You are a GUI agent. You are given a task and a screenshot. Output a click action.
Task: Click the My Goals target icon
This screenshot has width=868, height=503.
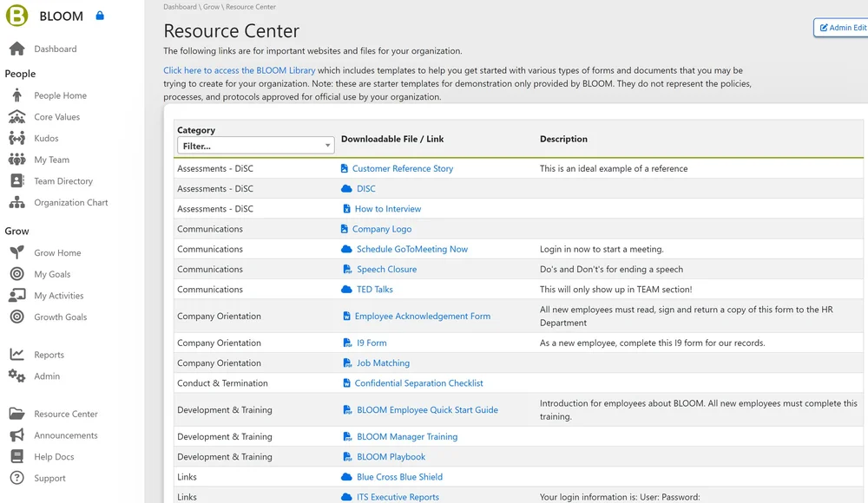point(16,274)
